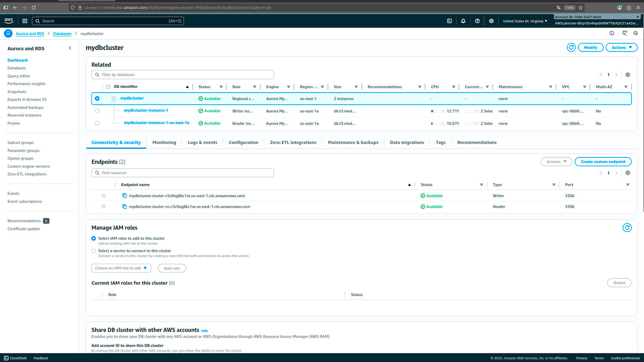
Task: Expand 'Choose an IAM role to add' dropdown
Action: (121, 268)
